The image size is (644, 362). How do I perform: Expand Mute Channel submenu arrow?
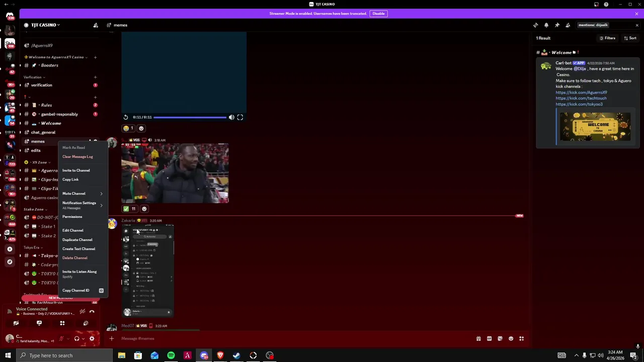[101, 194]
